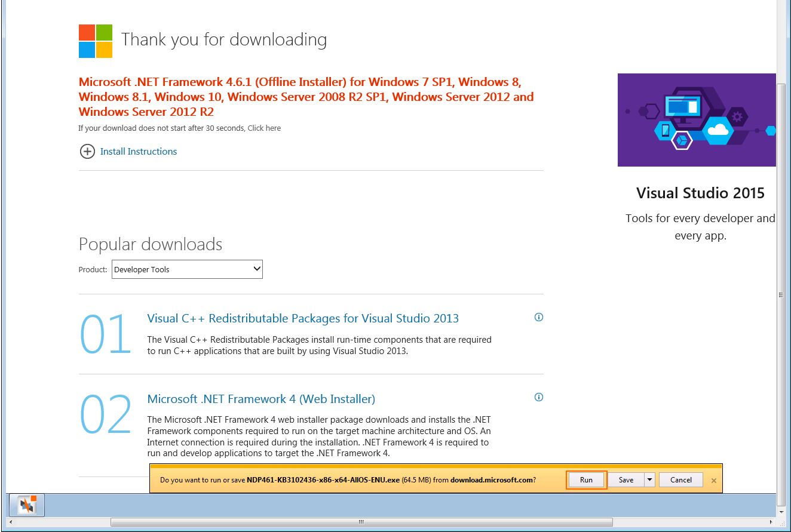
Task: Click the horizontal scrollbar left arrow
Action: [11, 522]
